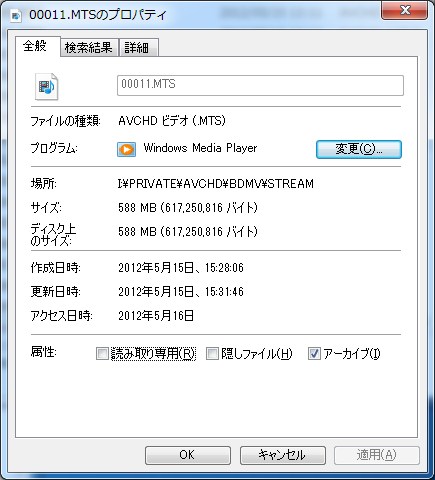Viewport: 435px width, 480px height.
Task: Click the 更新日時 label
Action: tap(56, 292)
